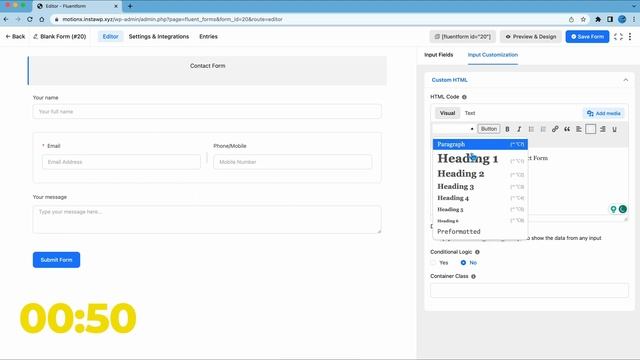Open the browser extensions puzzle icon
Image resolution: width=640 pixels, height=360 pixels.
coord(598,19)
